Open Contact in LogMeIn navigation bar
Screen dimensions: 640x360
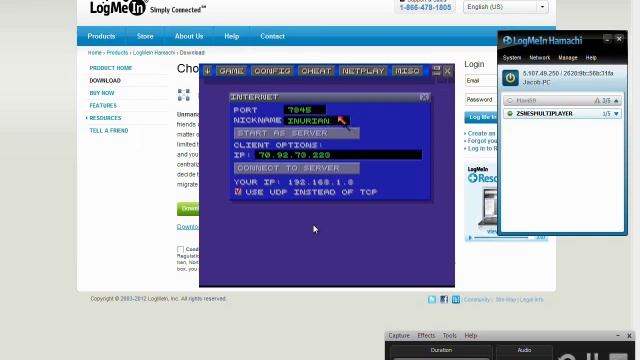[x=272, y=36]
